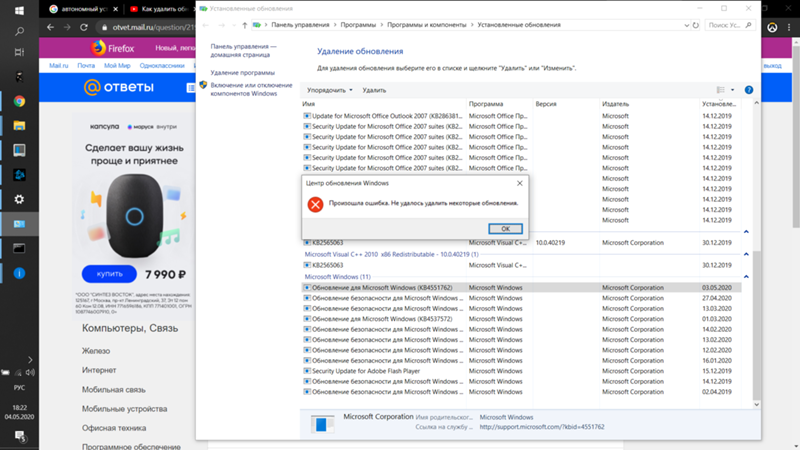Open the Settings gear on the taskbar
Screen dimensions: 800x450
[x=19, y=199]
